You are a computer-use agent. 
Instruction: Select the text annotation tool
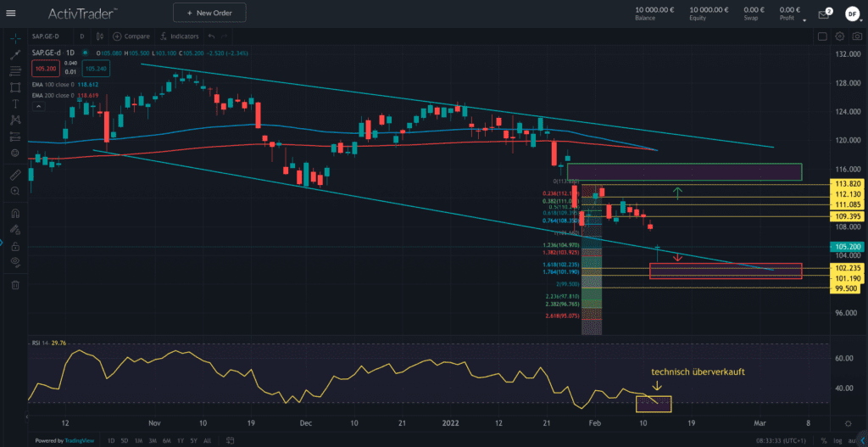pyautogui.click(x=14, y=103)
